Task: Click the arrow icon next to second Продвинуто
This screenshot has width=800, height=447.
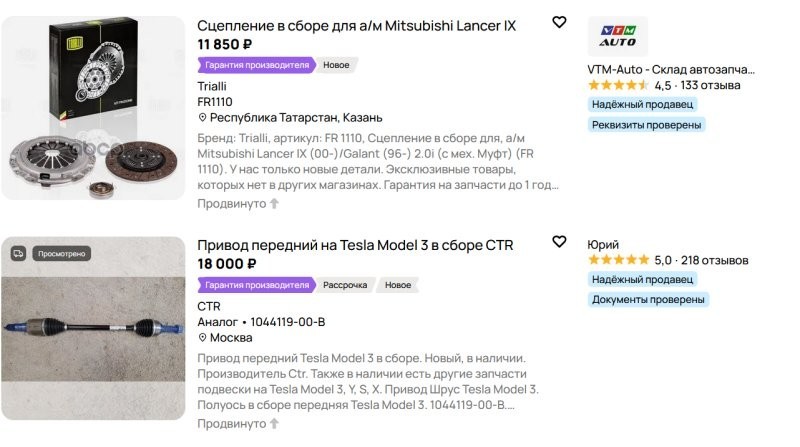Action: [275, 424]
